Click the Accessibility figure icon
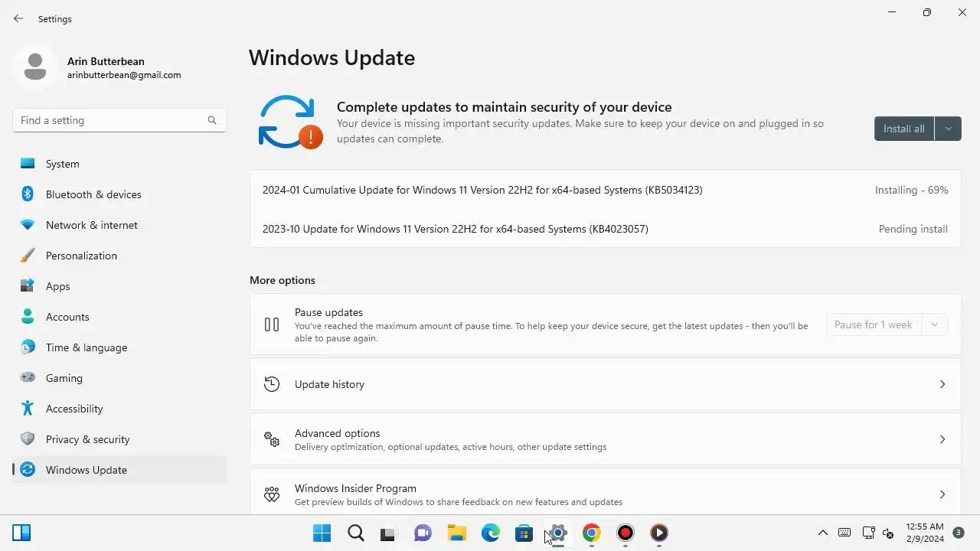The height and width of the screenshot is (551, 980). point(28,409)
